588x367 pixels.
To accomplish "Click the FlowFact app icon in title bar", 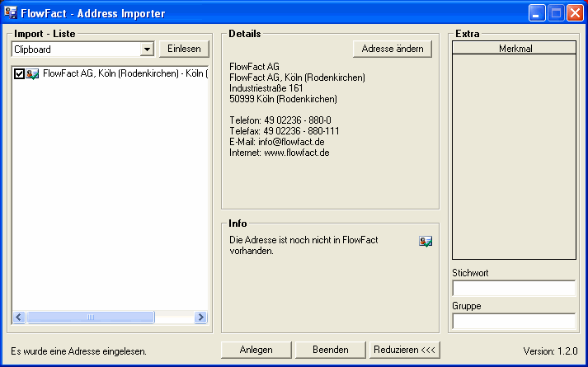I will (11, 12).
